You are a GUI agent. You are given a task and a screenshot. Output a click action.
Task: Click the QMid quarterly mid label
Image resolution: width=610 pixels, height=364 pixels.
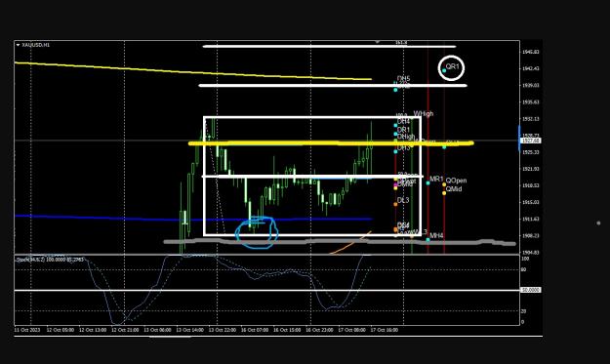coord(454,189)
